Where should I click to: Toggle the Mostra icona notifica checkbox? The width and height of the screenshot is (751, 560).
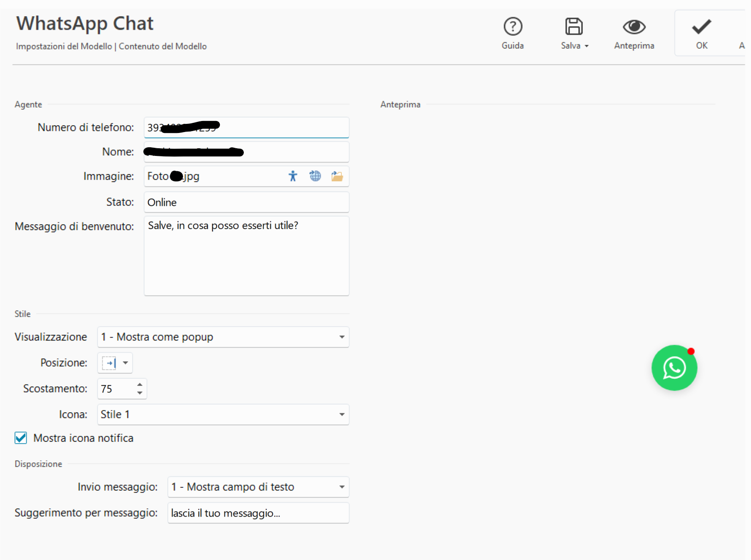tap(21, 438)
